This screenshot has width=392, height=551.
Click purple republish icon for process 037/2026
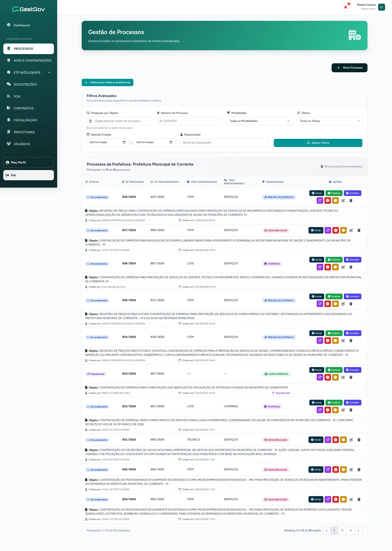[328, 230]
